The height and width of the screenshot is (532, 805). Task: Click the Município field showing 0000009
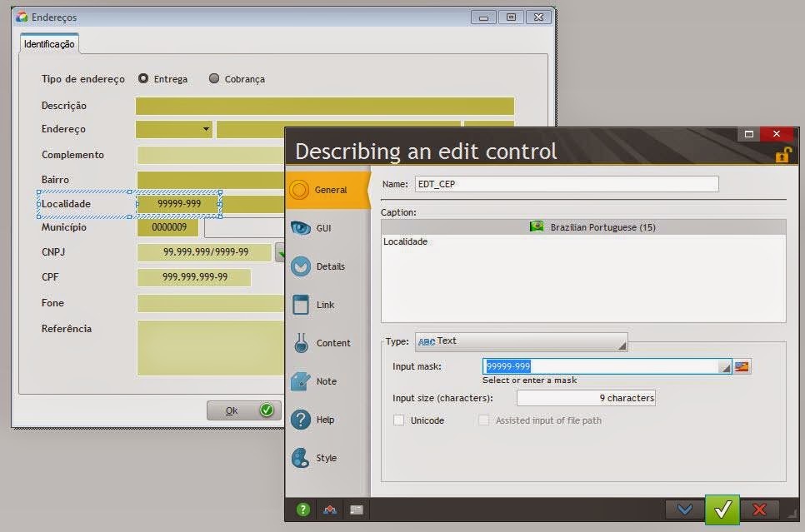[167, 227]
